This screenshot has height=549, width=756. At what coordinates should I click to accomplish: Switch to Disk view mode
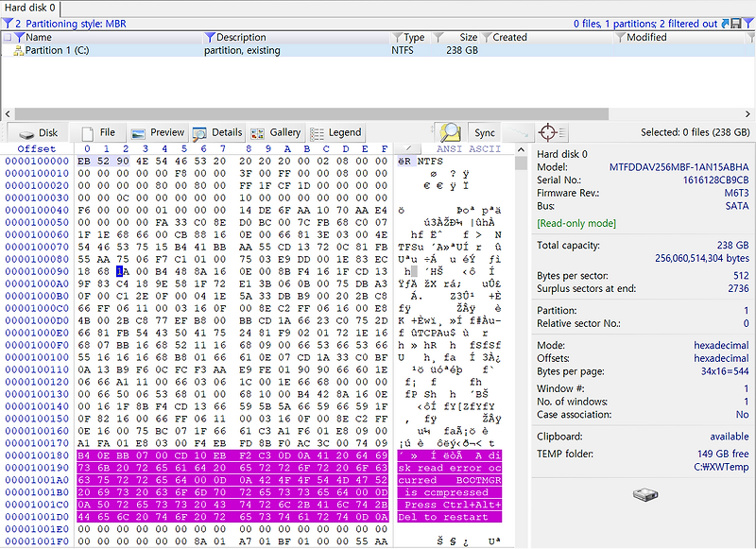pyautogui.click(x=38, y=132)
